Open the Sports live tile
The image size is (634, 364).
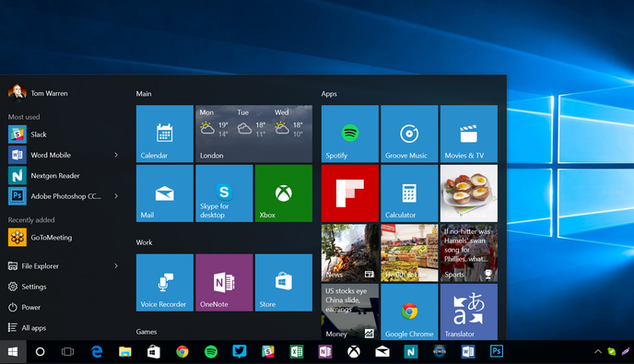tap(469, 252)
